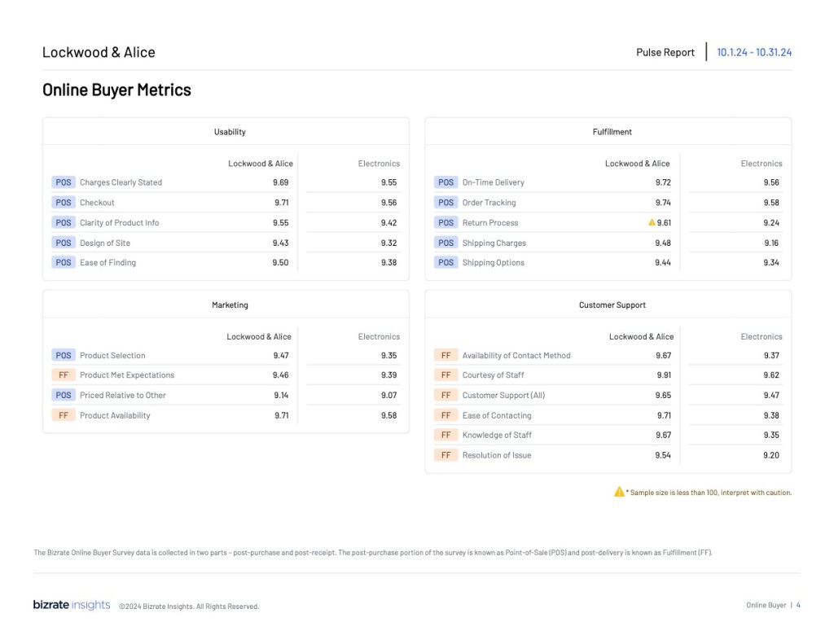Image resolution: width=834 pixels, height=644 pixels.
Task: Click the ©2024 Bizrate Insights copyright text
Action: coord(189,607)
